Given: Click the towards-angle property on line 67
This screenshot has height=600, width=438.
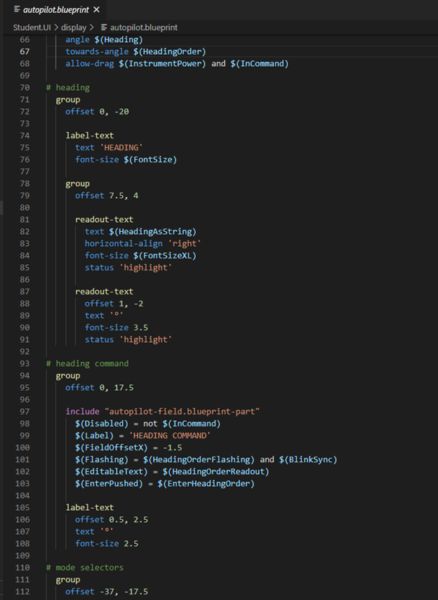Looking at the screenshot, I should pyautogui.click(x=97, y=52).
